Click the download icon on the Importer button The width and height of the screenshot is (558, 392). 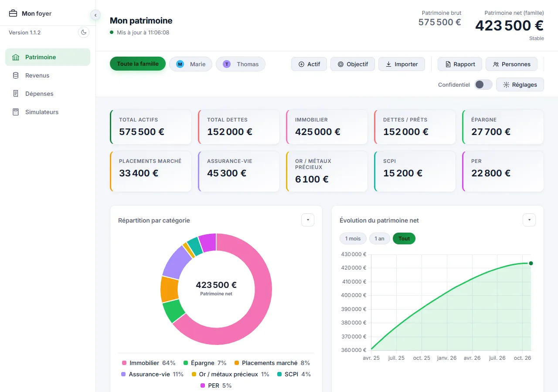tap(388, 64)
